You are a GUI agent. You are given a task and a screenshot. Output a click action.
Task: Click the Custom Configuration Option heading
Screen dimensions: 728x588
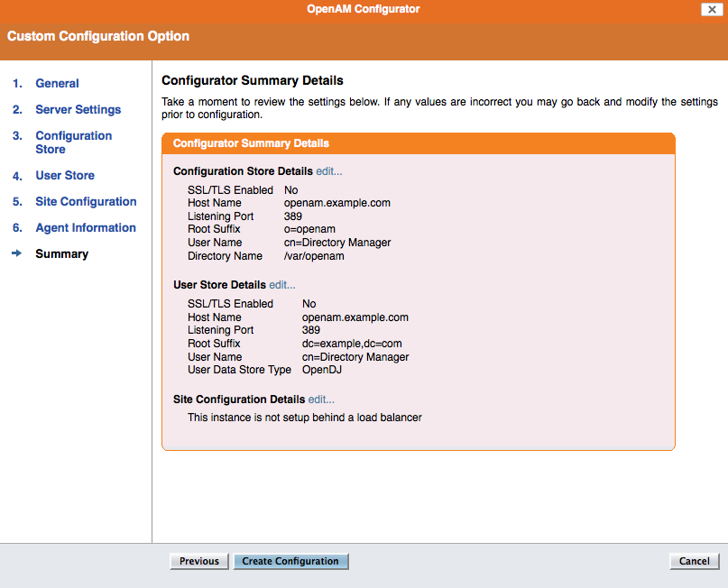click(98, 36)
